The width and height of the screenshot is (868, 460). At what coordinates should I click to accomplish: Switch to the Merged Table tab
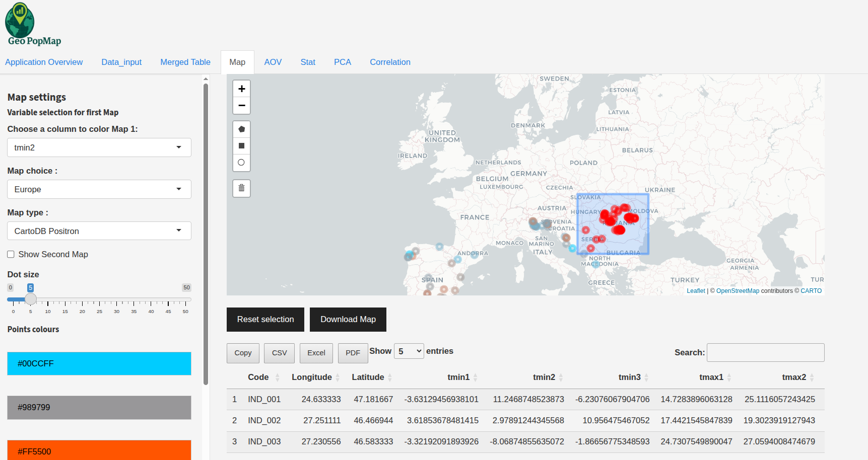coord(185,62)
